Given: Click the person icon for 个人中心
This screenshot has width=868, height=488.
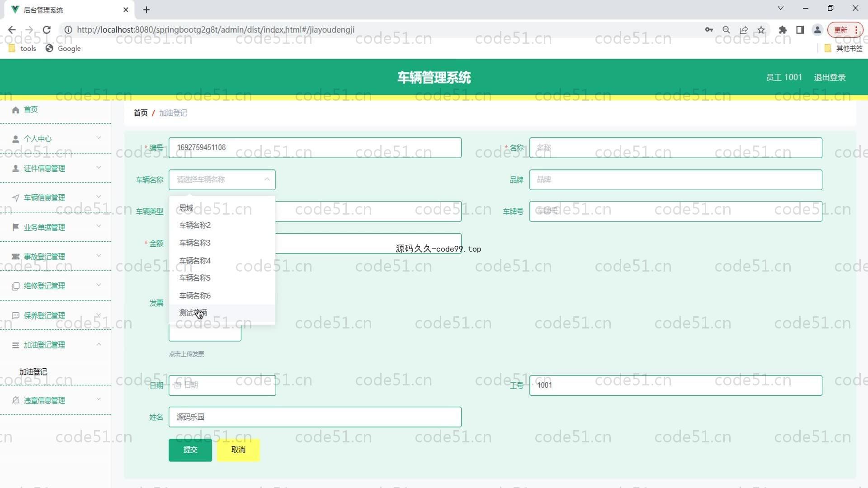Looking at the screenshot, I should pos(16,139).
